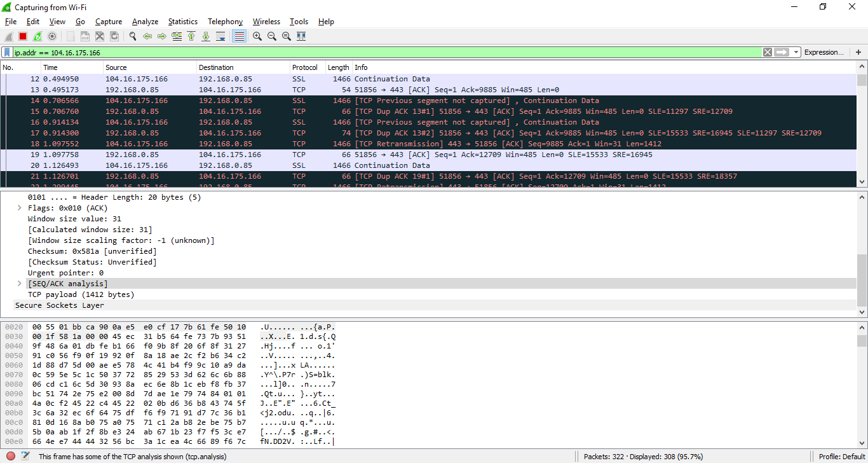Viewport: 868px width, 463px height.
Task: Open the Find Packet tool
Action: click(133, 36)
